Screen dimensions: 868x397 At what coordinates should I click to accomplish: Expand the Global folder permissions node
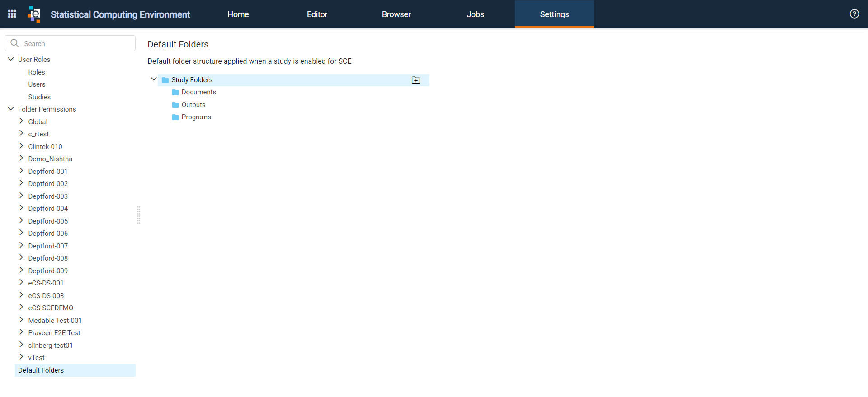pos(21,121)
